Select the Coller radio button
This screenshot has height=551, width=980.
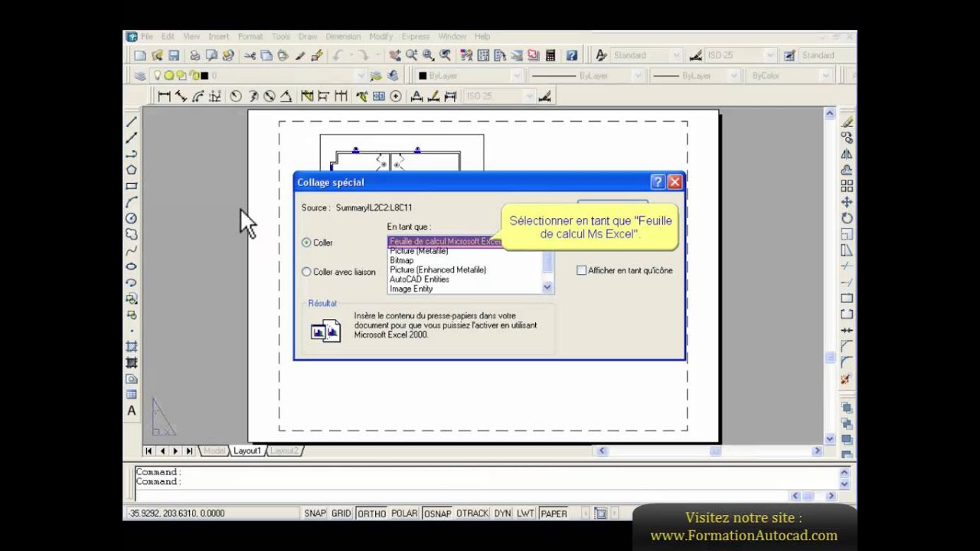[x=306, y=243]
